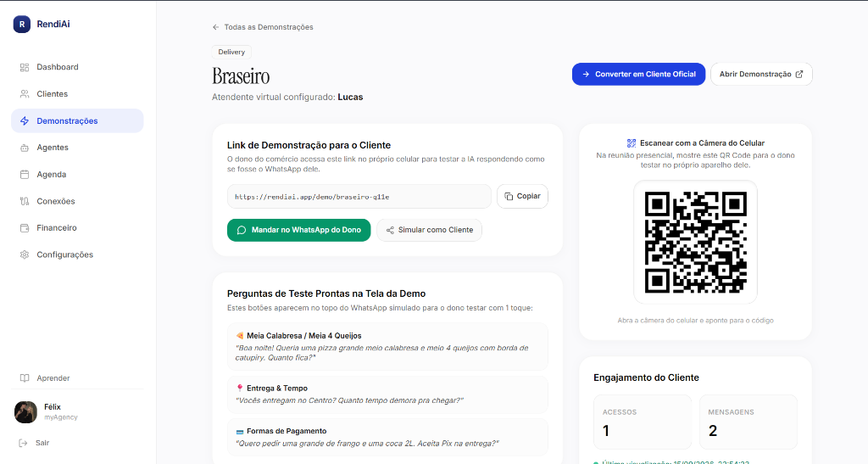Click the Agentes robot icon
Viewport: 868px width, 464px height.
[25, 148]
